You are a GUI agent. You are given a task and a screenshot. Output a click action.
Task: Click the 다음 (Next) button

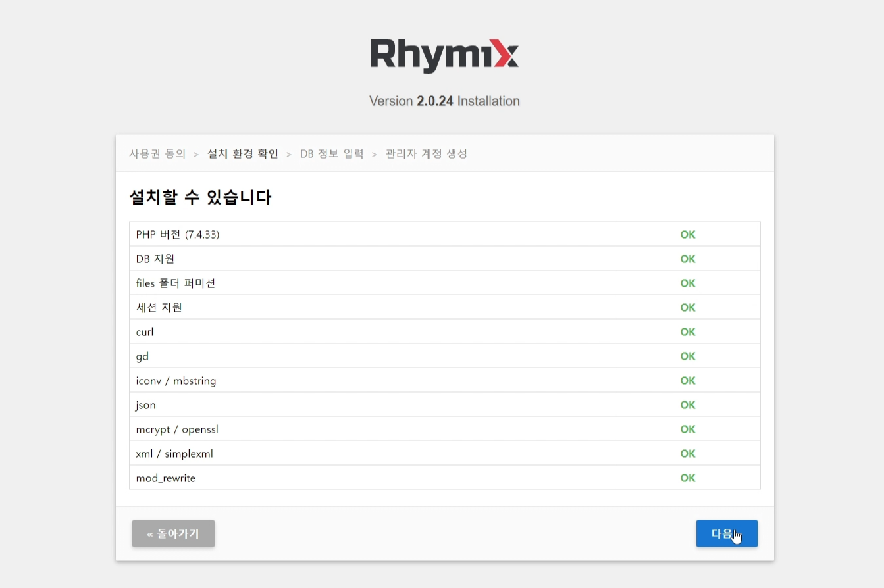(727, 533)
